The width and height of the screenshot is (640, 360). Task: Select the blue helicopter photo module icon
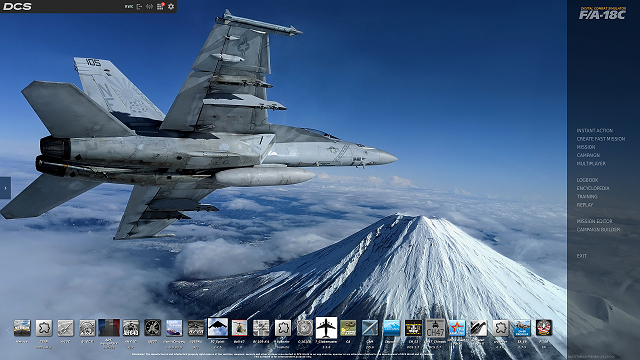tap(522, 328)
